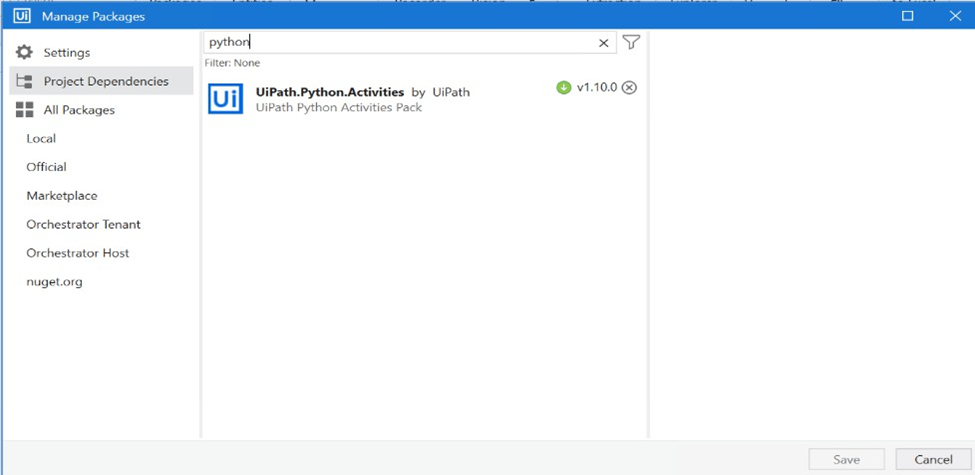This screenshot has width=975, height=475.
Task: Select Project Dependencies in sidebar
Action: (x=105, y=81)
